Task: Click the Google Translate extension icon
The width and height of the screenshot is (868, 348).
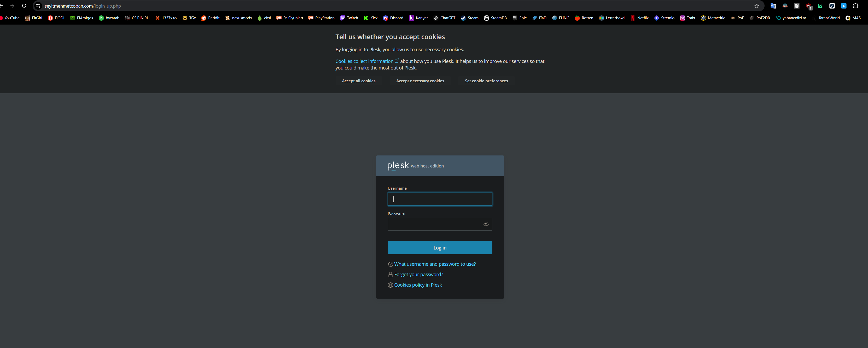Action: pyautogui.click(x=773, y=6)
